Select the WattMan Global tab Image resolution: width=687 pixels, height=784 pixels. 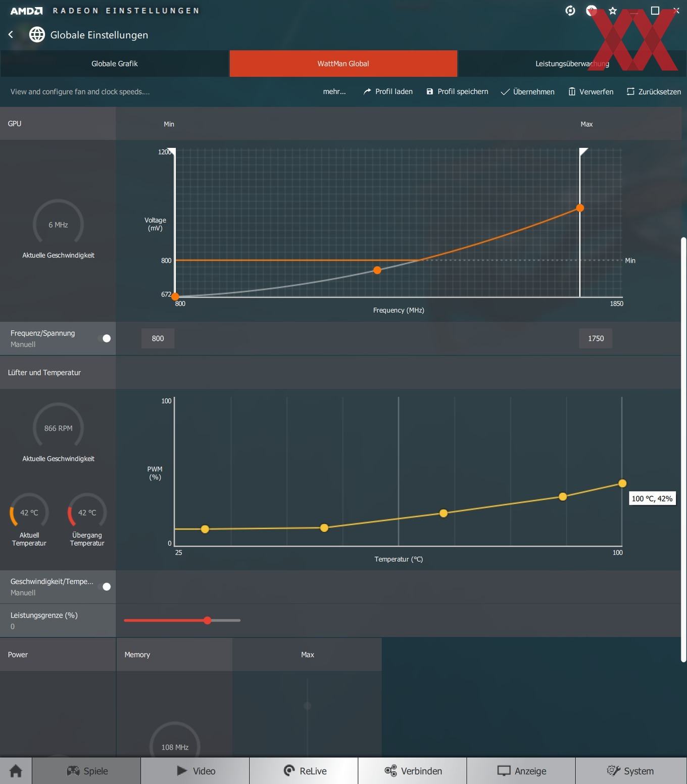pyautogui.click(x=343, y=64)
